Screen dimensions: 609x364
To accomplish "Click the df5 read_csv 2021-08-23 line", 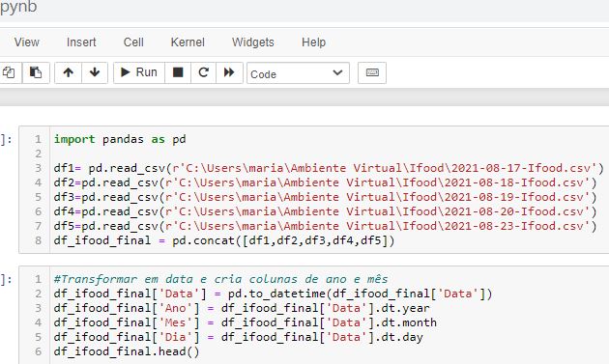I will (x=325, y=226).
